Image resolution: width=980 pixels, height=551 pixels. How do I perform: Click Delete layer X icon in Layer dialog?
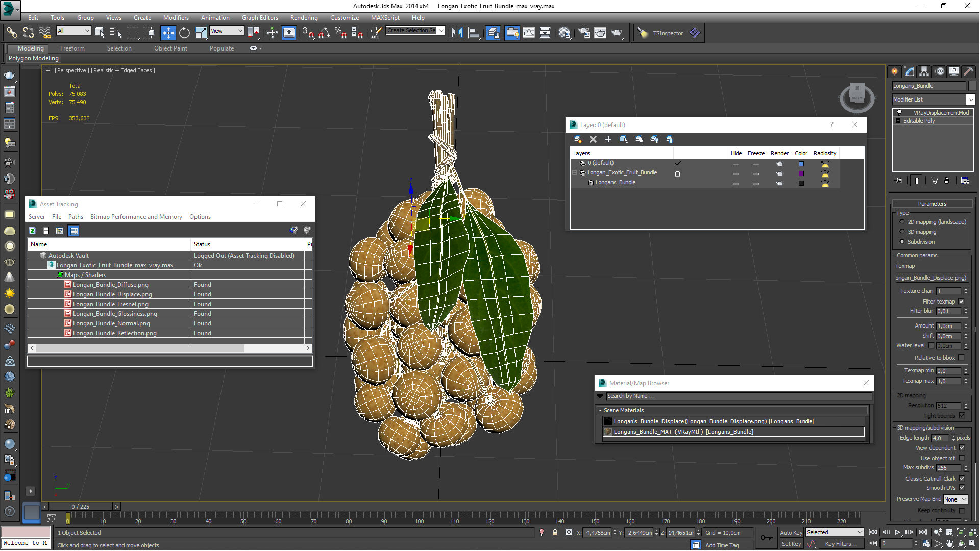(x=593, y=139)
